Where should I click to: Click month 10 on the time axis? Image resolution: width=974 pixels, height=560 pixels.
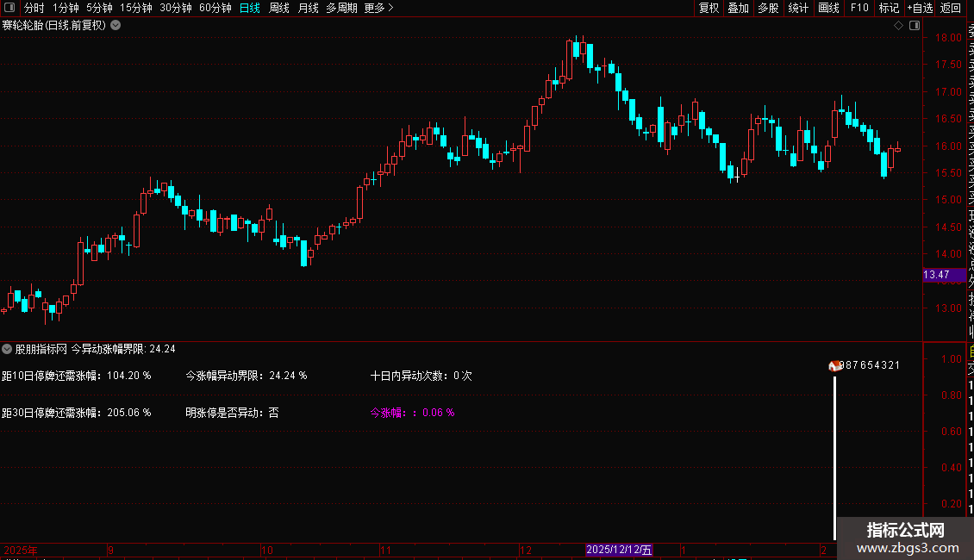(267, 550)
